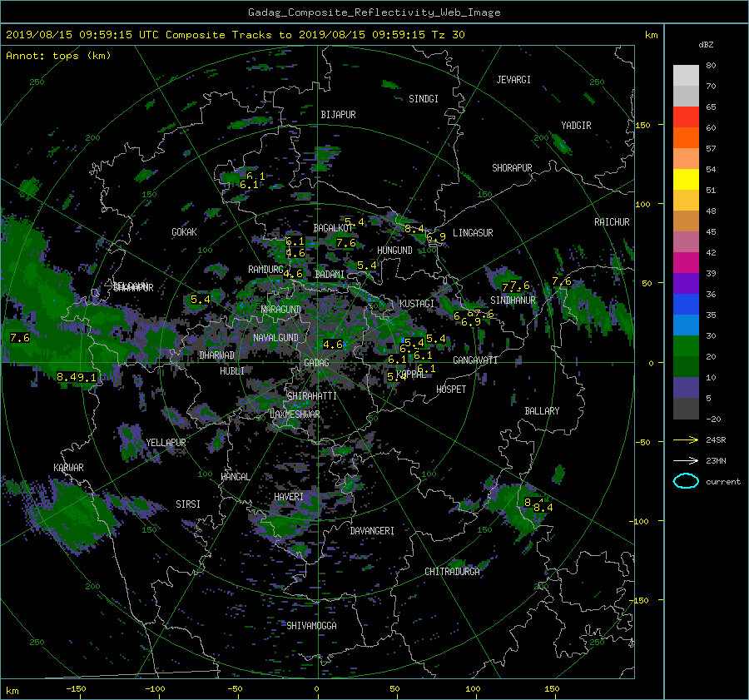Select the light gray top swatch in legend
Image resolution: width=749 pixels, height=700 pixels.
pyautogui.click(x=686, y=75)
